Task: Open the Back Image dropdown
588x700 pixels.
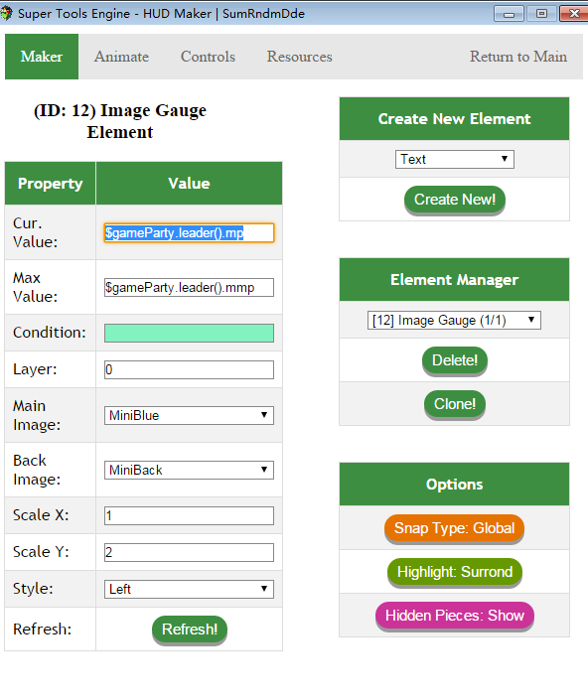Action: [x=189, y=470]
